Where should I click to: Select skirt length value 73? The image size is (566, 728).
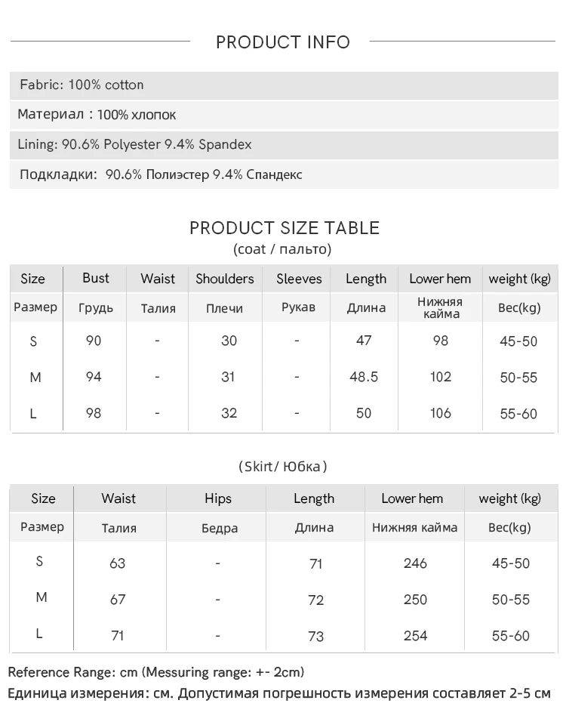316,636
